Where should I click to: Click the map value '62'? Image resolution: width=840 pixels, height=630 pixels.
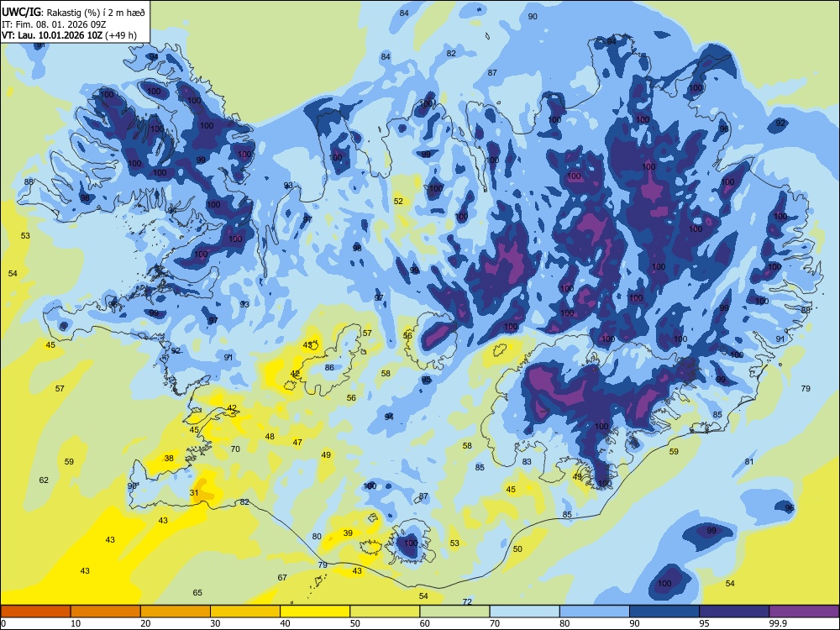(x=44, y=480)
